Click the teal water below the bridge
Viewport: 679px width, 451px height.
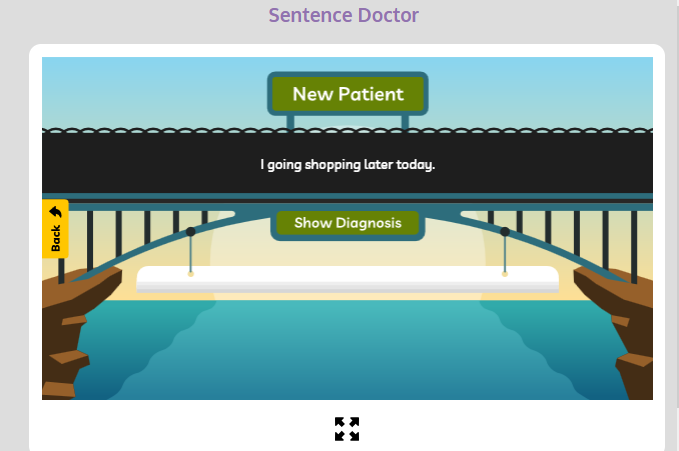tap(347, 349)
